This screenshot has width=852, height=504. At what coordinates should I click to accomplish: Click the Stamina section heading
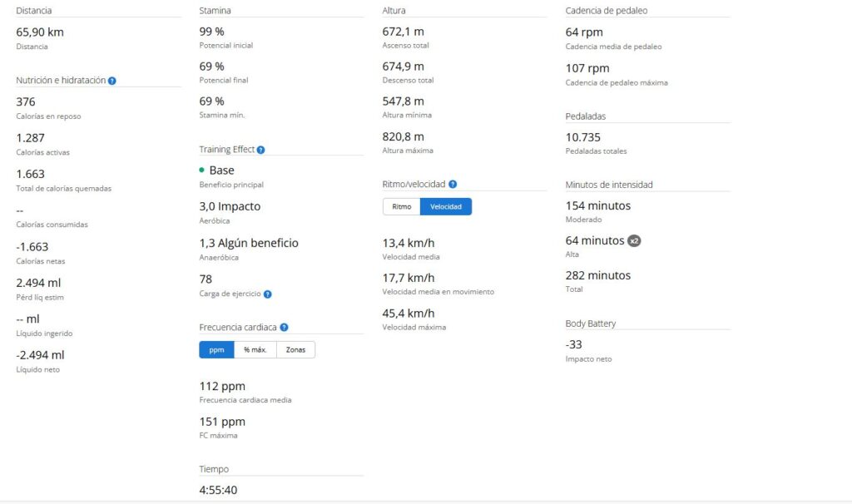[215, 11]
